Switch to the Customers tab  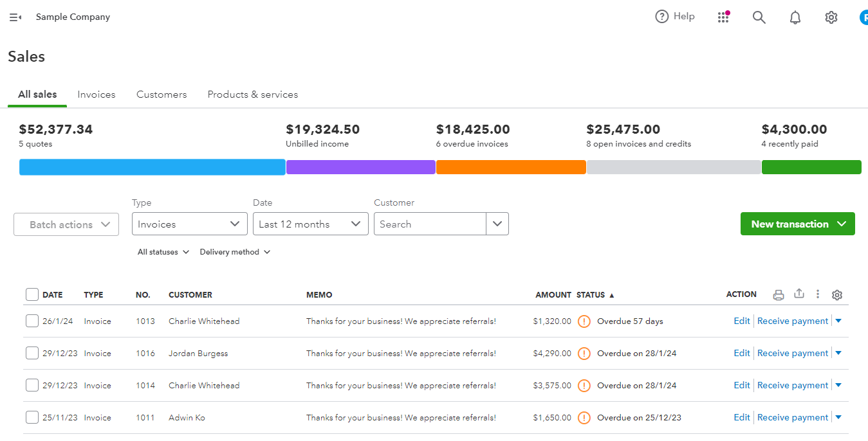point(161,94)
